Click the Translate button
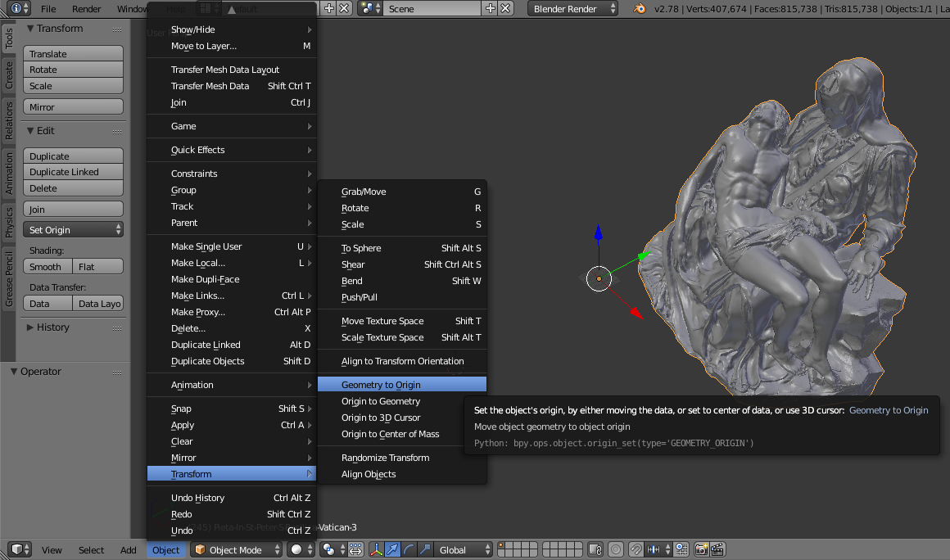Viewport: 950px width, 560px height. pyautogui.click(x=74, y=54)
